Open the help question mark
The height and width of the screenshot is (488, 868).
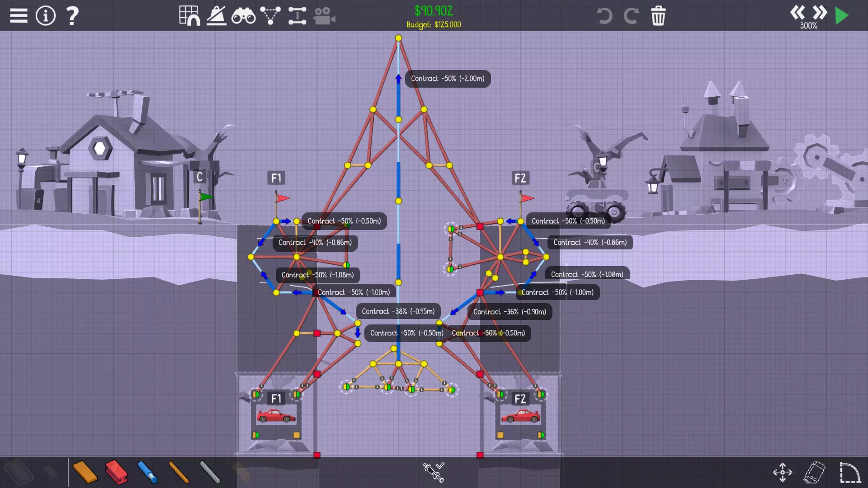click(72, 16)
